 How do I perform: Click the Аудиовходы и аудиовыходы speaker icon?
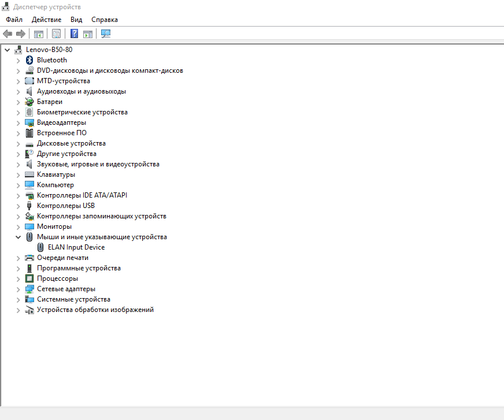[x=29, y=91]
